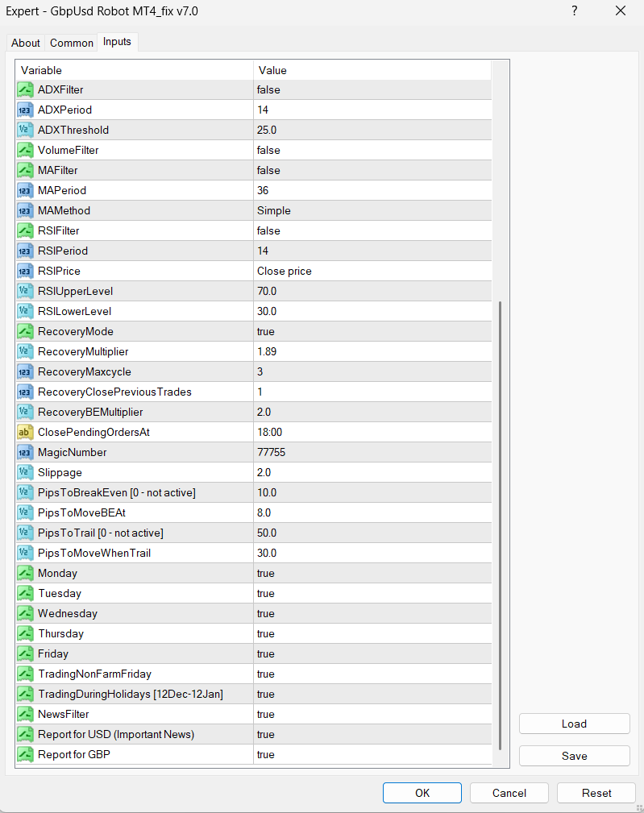Click the boolean icon beside RSIFilter
This screenshot has height=813, width=644.
pos(25,230)
